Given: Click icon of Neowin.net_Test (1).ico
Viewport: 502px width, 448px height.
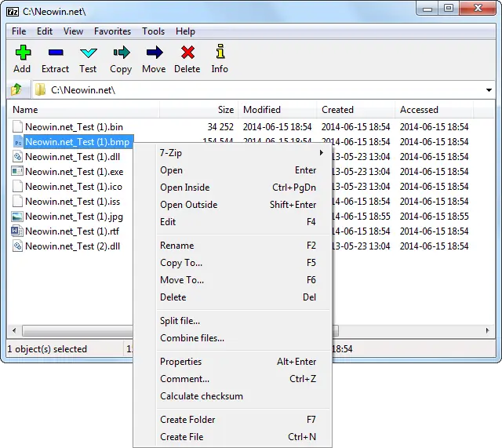Looking at the screenshot, I should (x=17, y=187).
